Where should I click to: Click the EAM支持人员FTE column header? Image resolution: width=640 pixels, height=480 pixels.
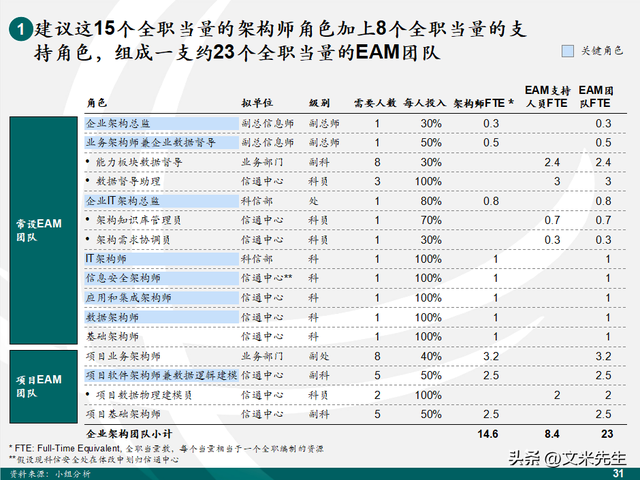[x=549, y=96]
